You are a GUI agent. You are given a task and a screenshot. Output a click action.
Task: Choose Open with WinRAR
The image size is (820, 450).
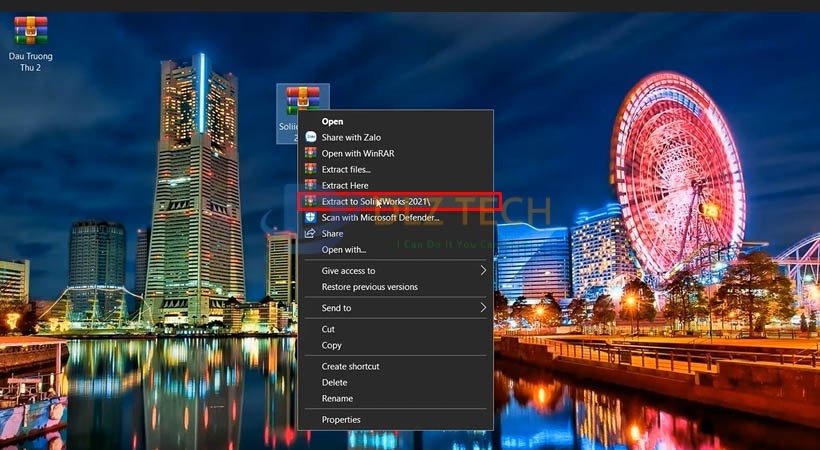tap(358, 153)
